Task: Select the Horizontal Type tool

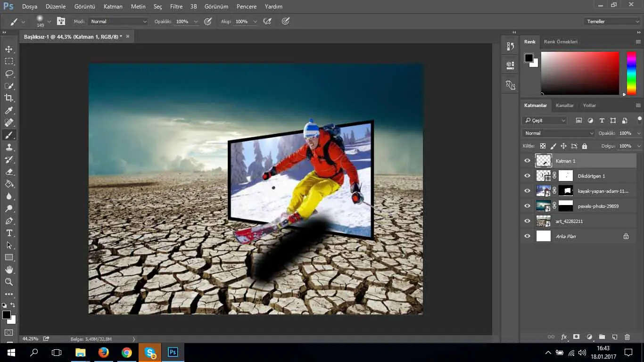Action: pos(9,233)
